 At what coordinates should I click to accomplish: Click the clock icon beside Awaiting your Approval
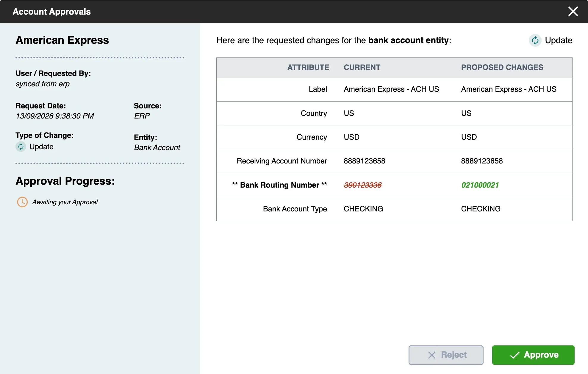coord(22,202)
